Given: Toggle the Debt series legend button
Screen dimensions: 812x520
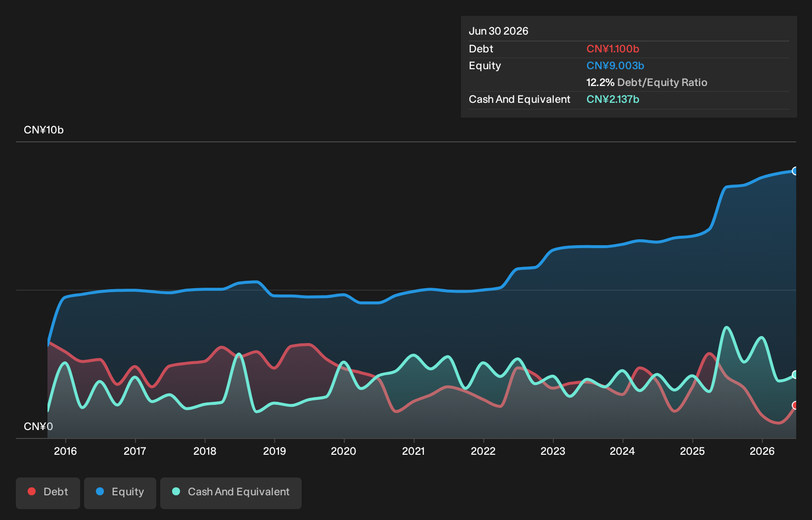Looking at the screenshot, I should [48, 493].
